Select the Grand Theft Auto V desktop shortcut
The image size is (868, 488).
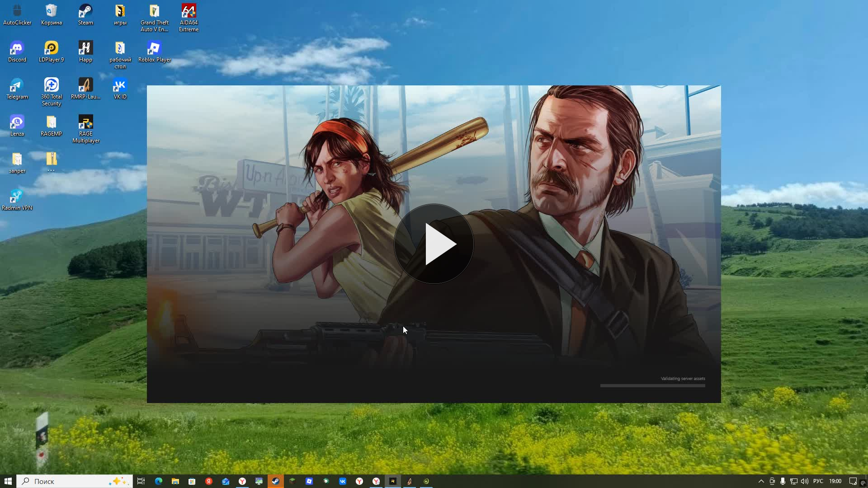pos(154,18)
